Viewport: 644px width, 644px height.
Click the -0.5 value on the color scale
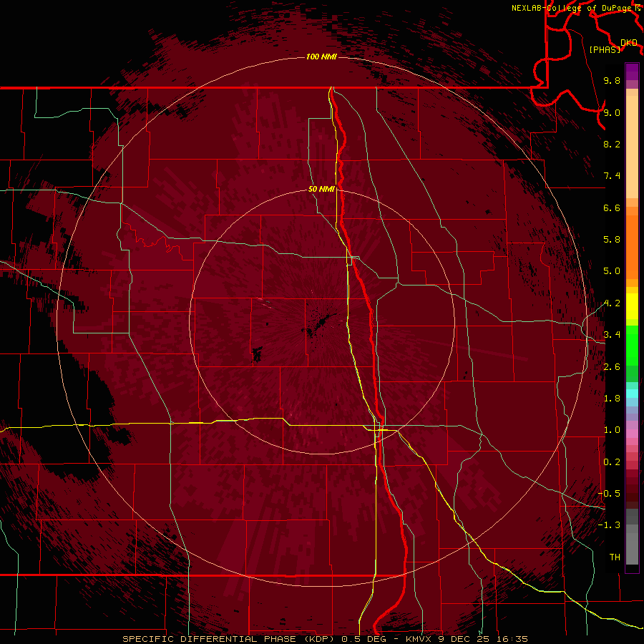609,494
